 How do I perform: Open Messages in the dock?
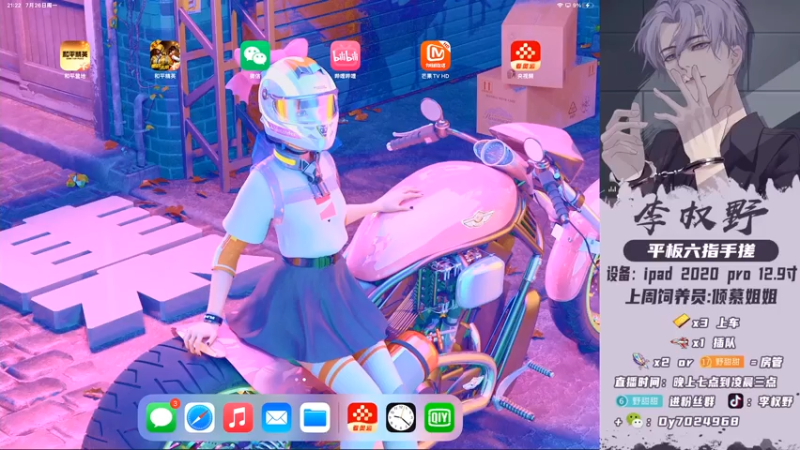tap(161, 417)
